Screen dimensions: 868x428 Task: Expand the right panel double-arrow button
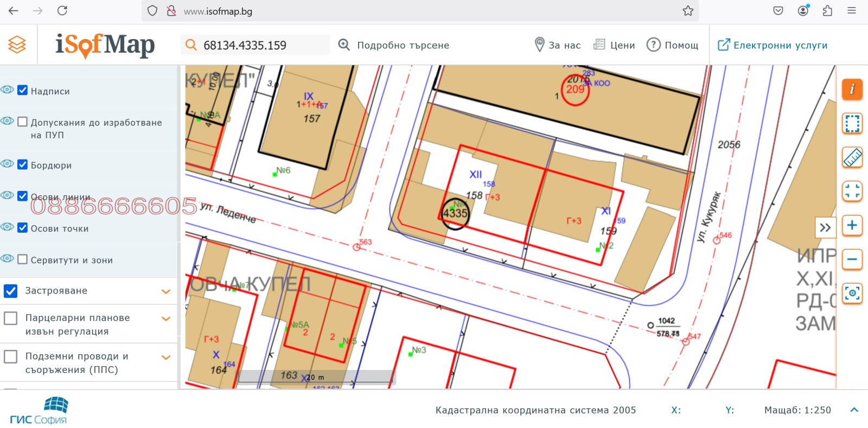click(825, 228)
